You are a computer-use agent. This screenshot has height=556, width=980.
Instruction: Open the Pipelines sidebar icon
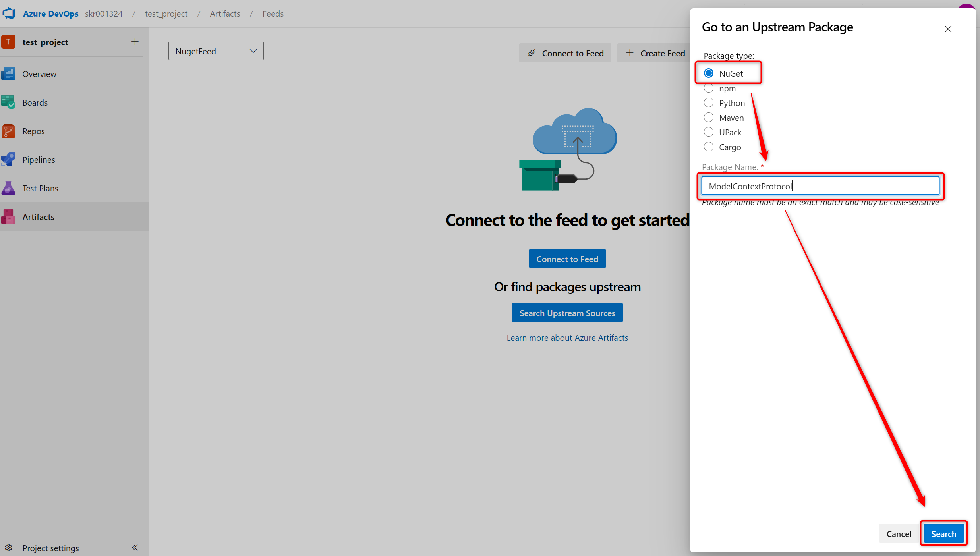click(x=8, y=160)
